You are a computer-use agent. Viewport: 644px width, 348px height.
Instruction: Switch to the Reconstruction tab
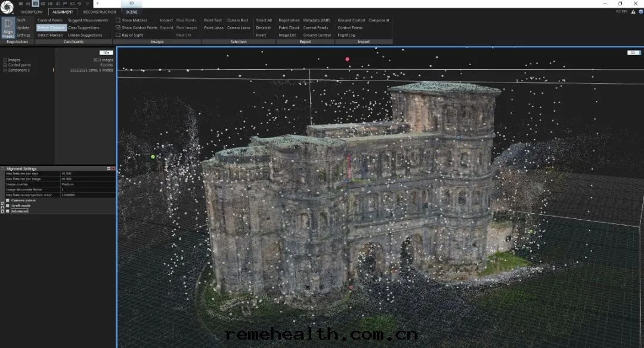click(x=100, y=12)
